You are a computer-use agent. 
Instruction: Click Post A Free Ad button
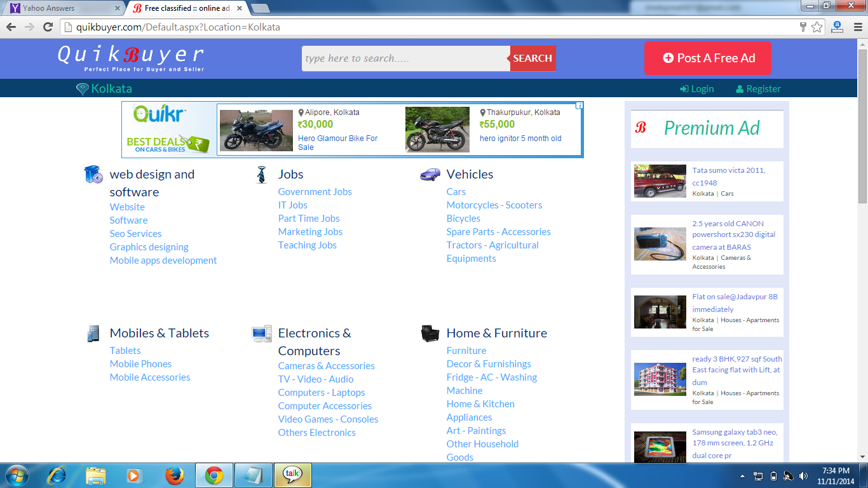tap(708, 58)
